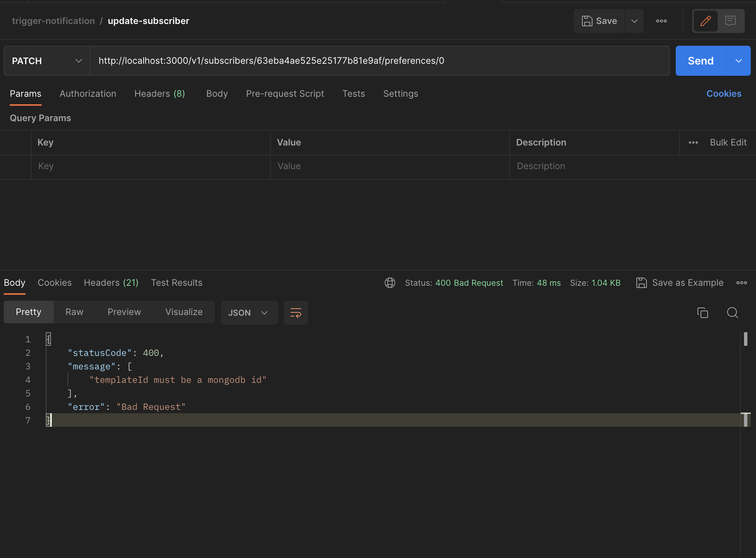Switch to the Authorization tab
This screenshot has width=756, height=558.
pos(88,94)
